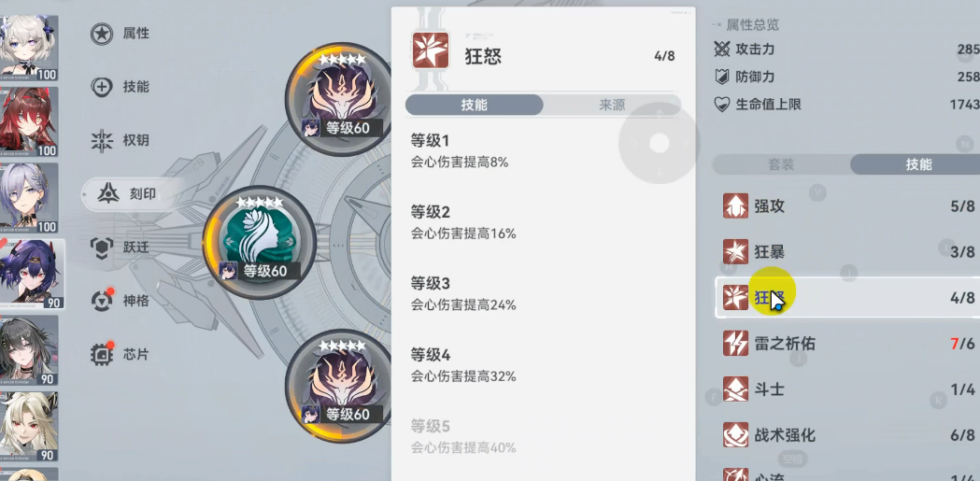Choose the red-haired character portrait

pyautogui.click(x=29, y=121)
